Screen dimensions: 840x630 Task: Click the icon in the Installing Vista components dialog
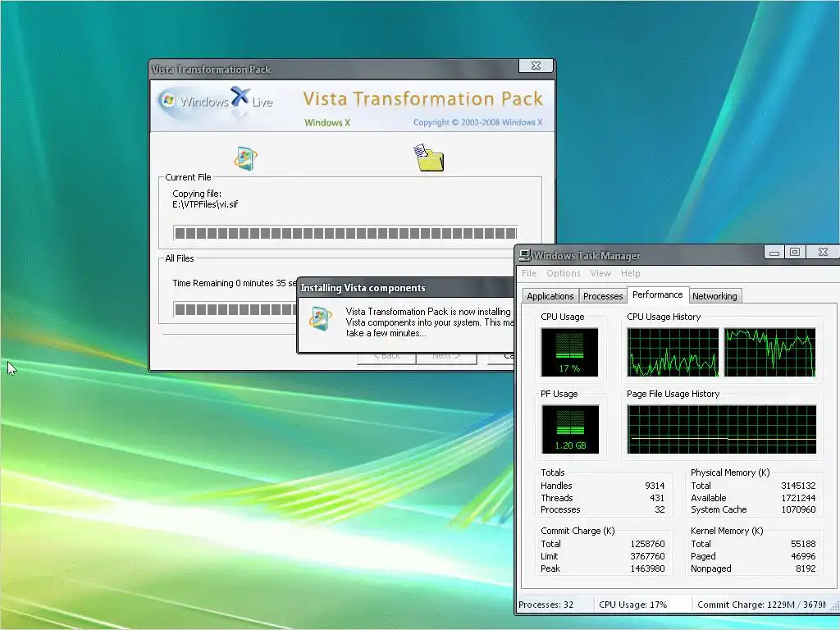pyautogui.click(x=321, y=319)
